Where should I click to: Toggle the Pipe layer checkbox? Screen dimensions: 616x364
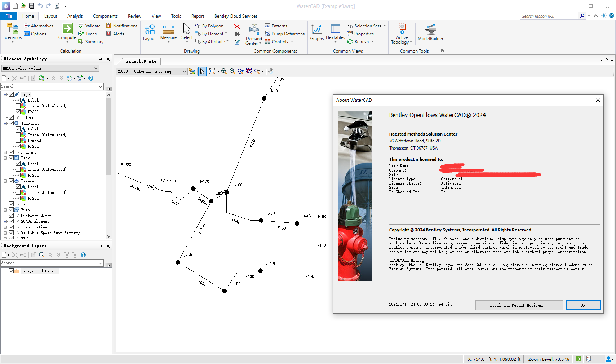pos(11,94)
